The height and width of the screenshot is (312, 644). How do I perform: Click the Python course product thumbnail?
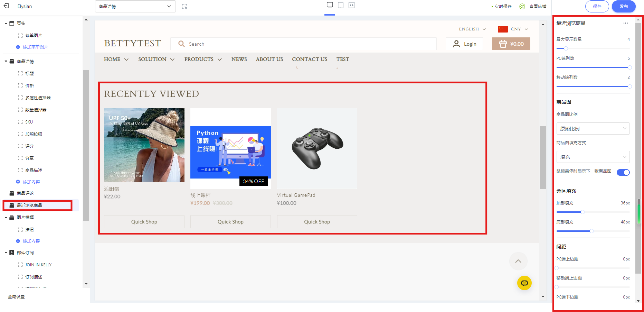[230, 148]
